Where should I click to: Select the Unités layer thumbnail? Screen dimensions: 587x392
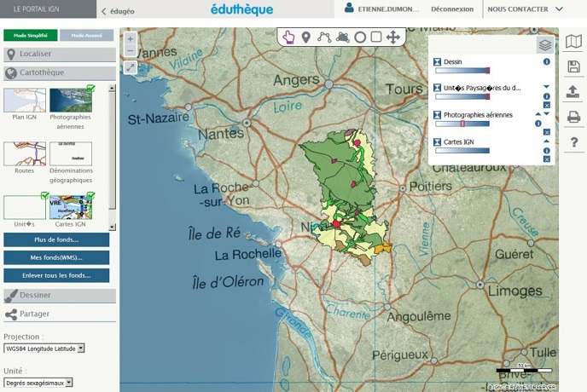click(x=25, y=207)
